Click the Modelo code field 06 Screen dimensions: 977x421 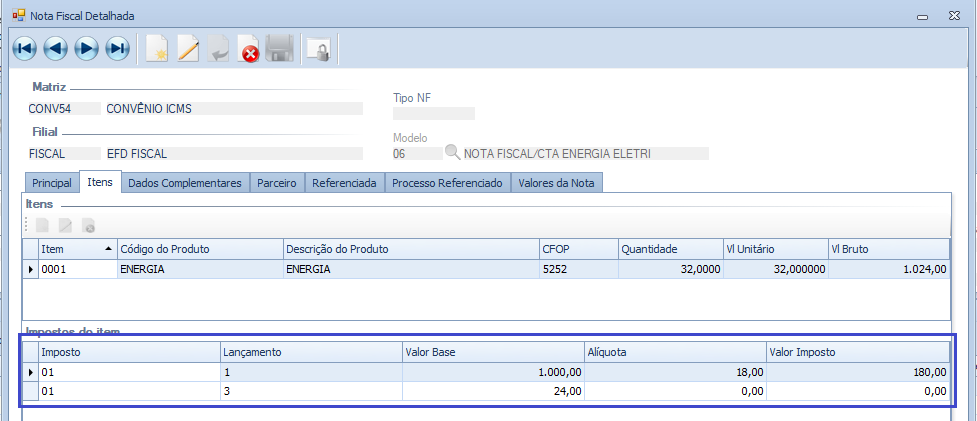(x=417, y=153)
